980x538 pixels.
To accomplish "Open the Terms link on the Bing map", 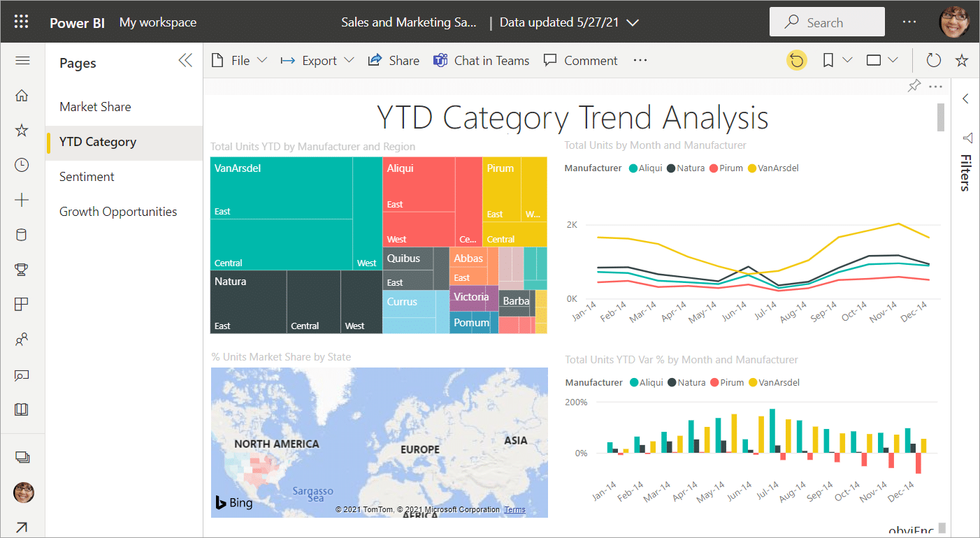I will point(514,509).
